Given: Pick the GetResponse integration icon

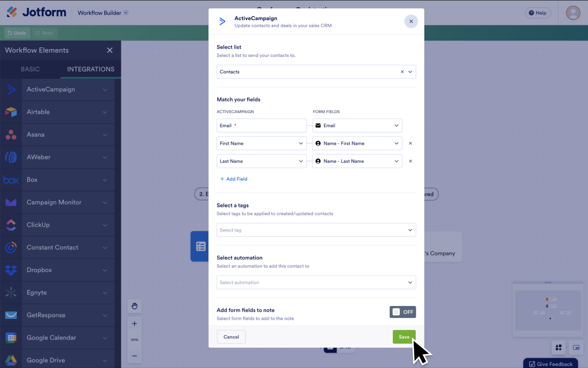Looking at the screenshot, I should point(11,315).
